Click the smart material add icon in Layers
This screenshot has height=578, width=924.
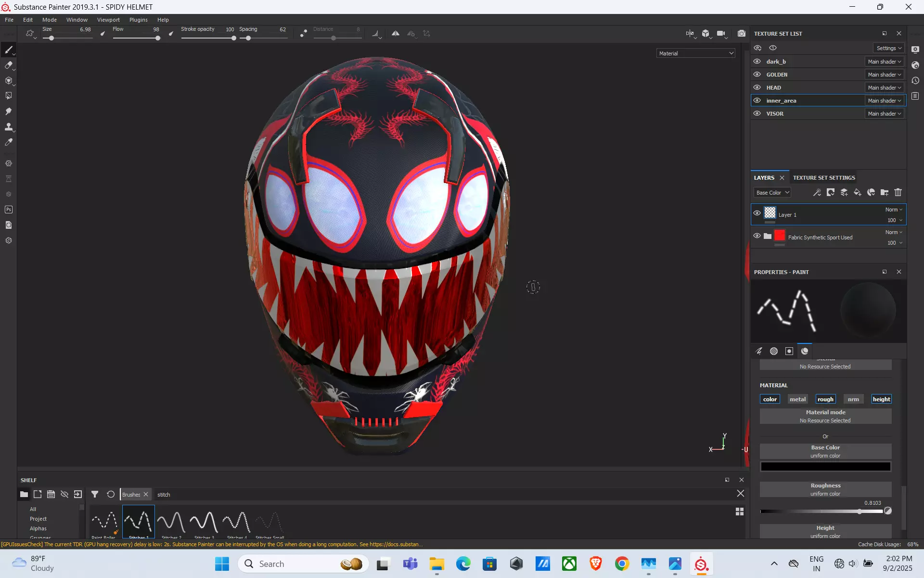[x=871, y=192]
